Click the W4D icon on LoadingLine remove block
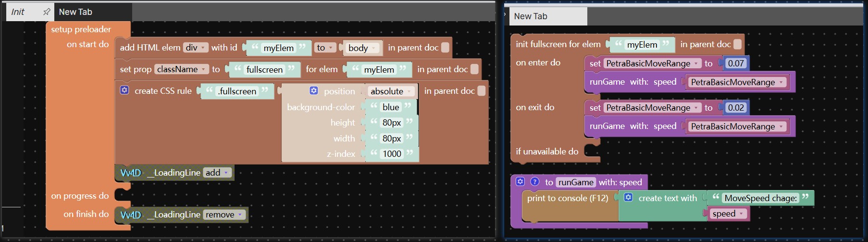Viewport: 868px width, 242px height. pyautogui.click(x=131, y=215)
